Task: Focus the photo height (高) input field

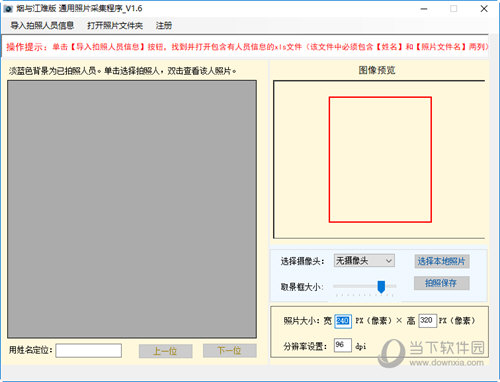Action: [x=428, y=321]
